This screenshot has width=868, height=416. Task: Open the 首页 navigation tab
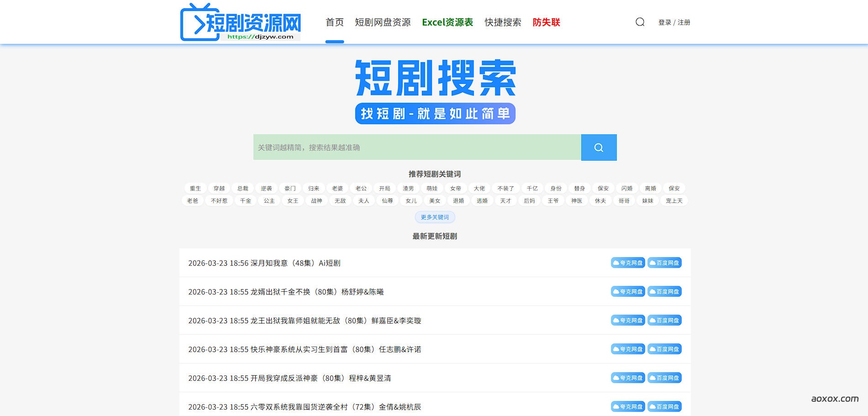334,22
